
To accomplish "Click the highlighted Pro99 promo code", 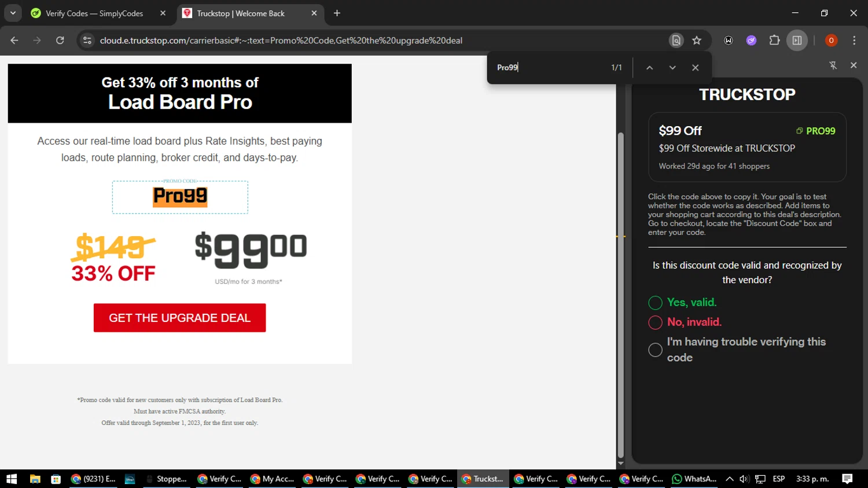I will pyautogui.click(x=180, y=196).
